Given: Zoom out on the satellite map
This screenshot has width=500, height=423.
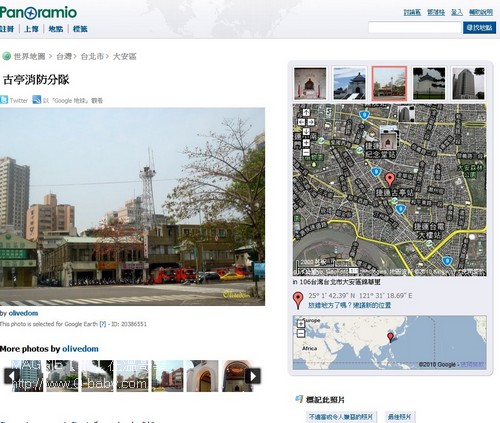Looking at the screenshot, I should [x=306, y=153].
